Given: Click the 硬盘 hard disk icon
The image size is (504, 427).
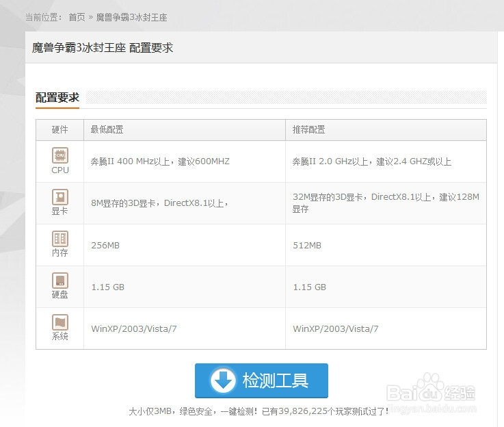Looking at the screenshot, I should (x=60, y=281).
